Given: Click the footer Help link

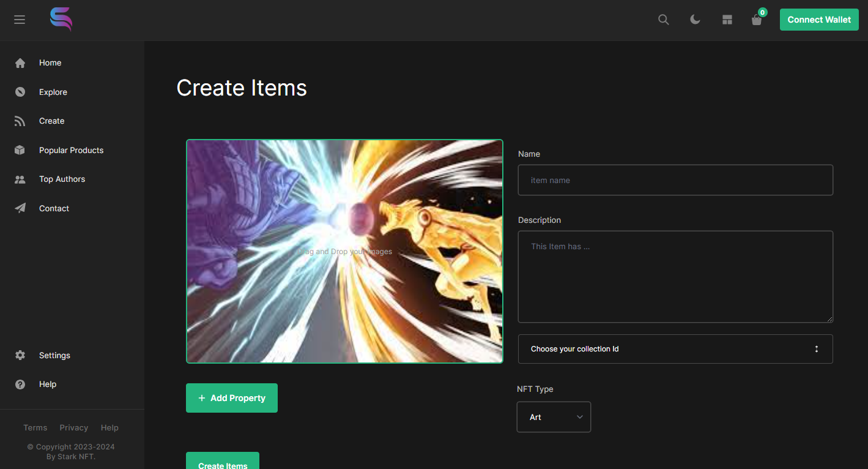Looking at the screenshot, I should (x=109, y=428).
